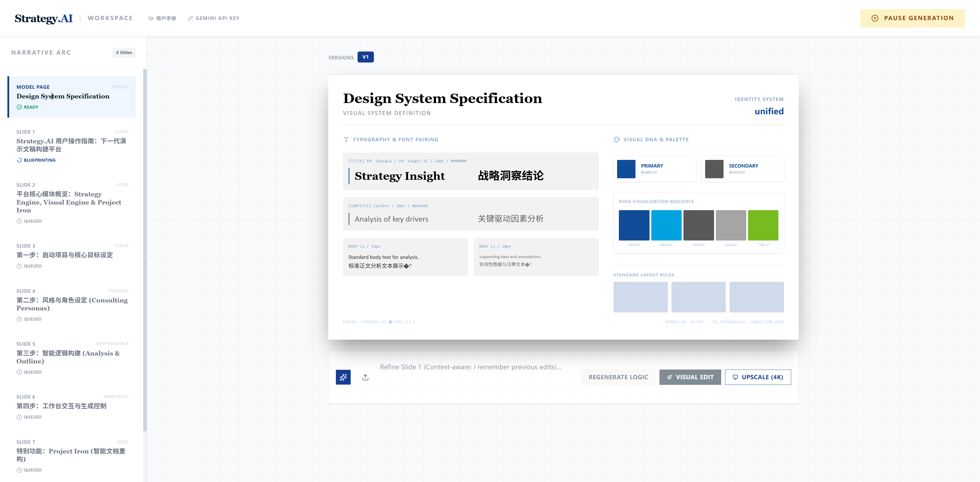Select the Model Page Design System item
Viewport: 980px width, 482px height.
pos(72,97)
